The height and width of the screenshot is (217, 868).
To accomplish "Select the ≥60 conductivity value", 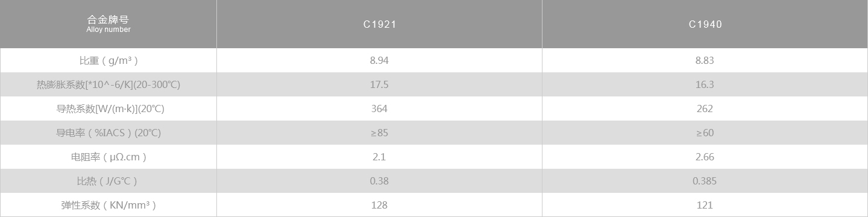I will pos(705,133).
